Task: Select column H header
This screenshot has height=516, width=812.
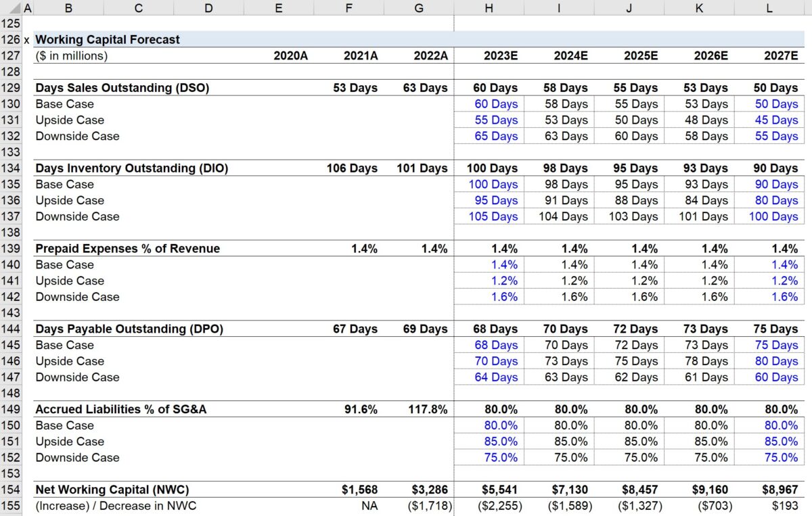Action: 489,7
